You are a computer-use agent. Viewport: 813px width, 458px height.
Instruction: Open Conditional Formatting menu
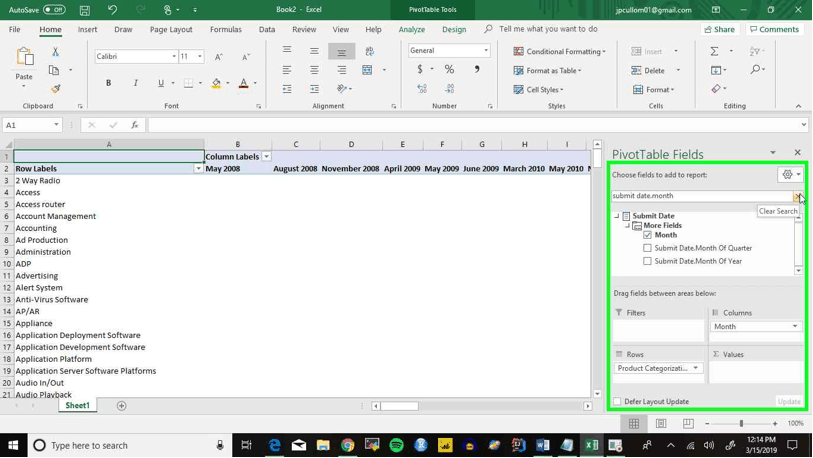(x=559, y=51)
